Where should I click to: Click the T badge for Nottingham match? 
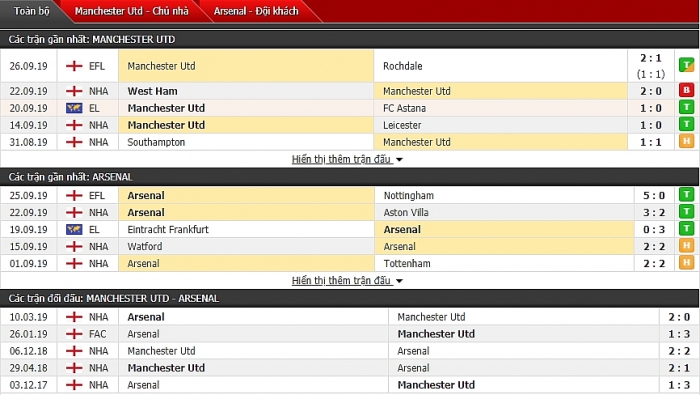(687, 195)
